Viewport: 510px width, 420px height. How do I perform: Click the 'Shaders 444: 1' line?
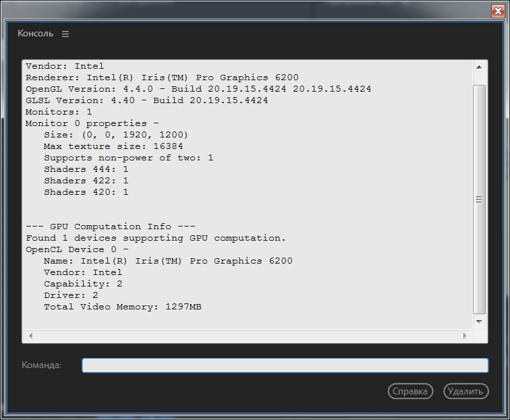(86, 169)
